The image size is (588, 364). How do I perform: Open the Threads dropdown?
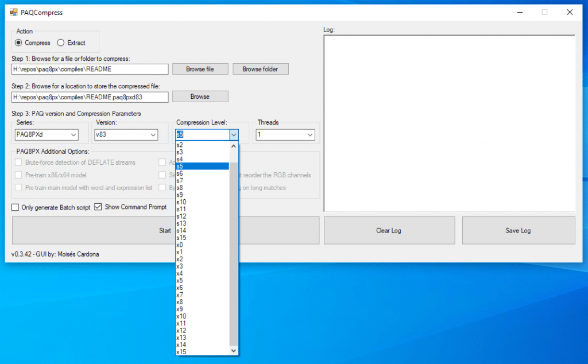pyautogui.click(x=285, y=134)
